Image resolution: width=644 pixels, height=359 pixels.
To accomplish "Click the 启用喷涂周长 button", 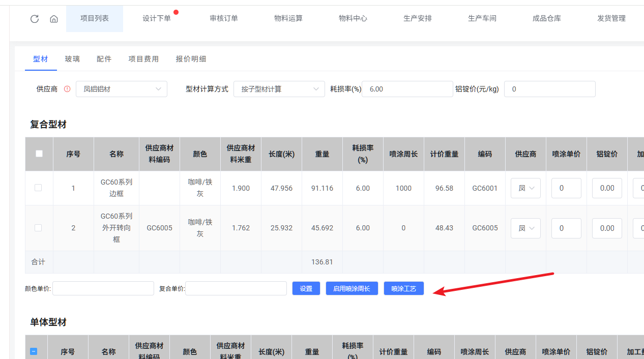I will point(352,288).
